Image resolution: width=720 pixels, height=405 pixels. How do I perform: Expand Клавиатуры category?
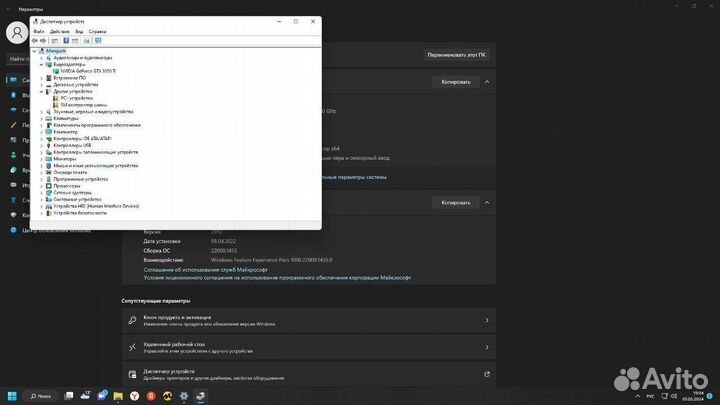(41, 118)
